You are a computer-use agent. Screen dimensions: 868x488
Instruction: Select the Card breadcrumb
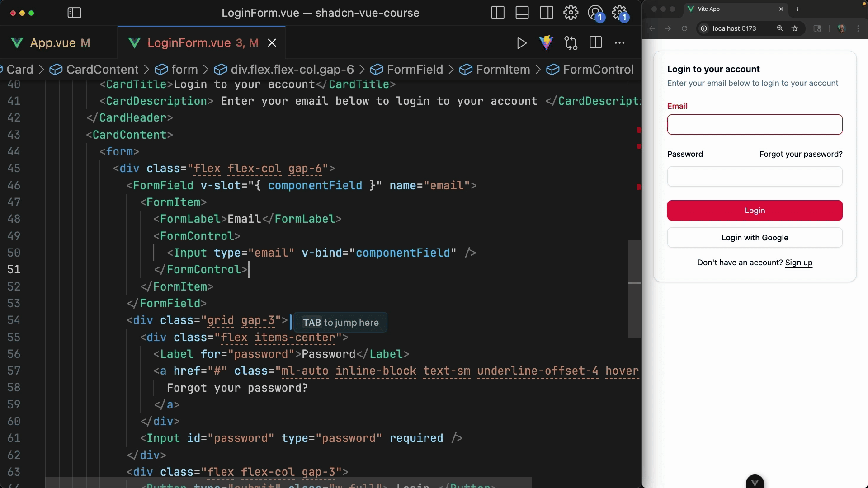point(20,70)
